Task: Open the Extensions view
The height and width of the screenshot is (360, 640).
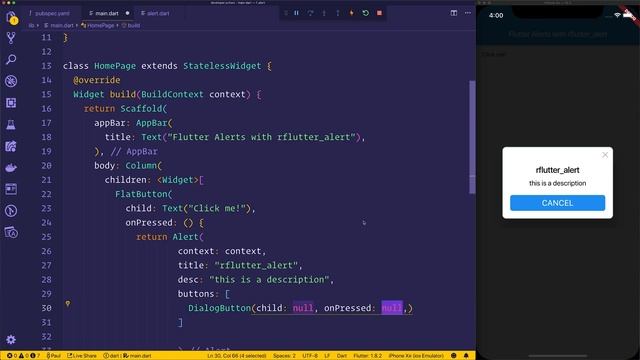Action: (11, 102)
